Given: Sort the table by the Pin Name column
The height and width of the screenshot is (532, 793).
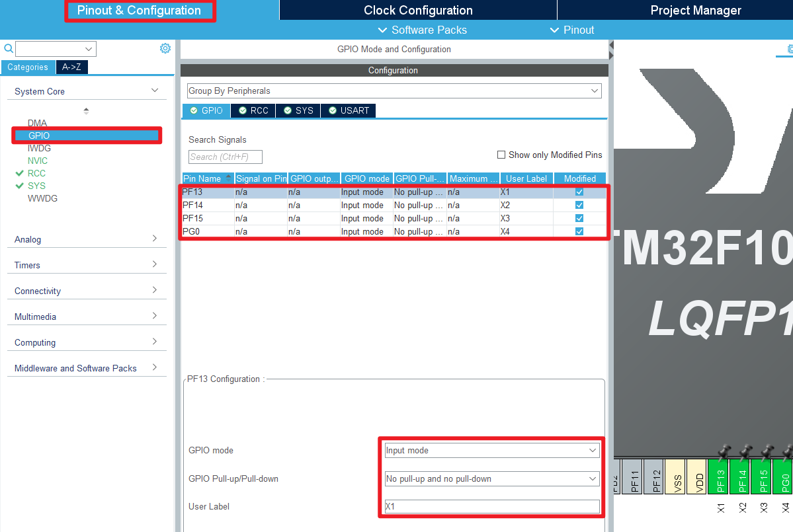Looking at the screenshot, I should [x=208, y=178].
